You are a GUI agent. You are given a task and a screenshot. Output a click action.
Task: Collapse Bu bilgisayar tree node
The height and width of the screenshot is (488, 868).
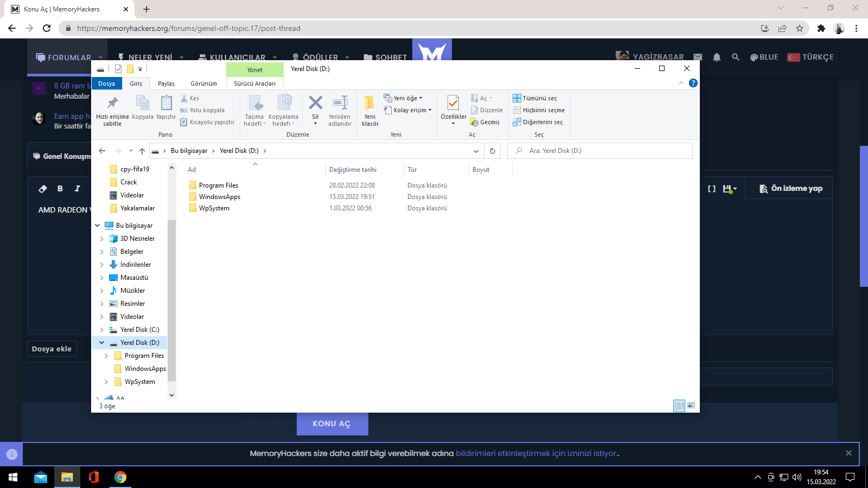click(98, 226)
